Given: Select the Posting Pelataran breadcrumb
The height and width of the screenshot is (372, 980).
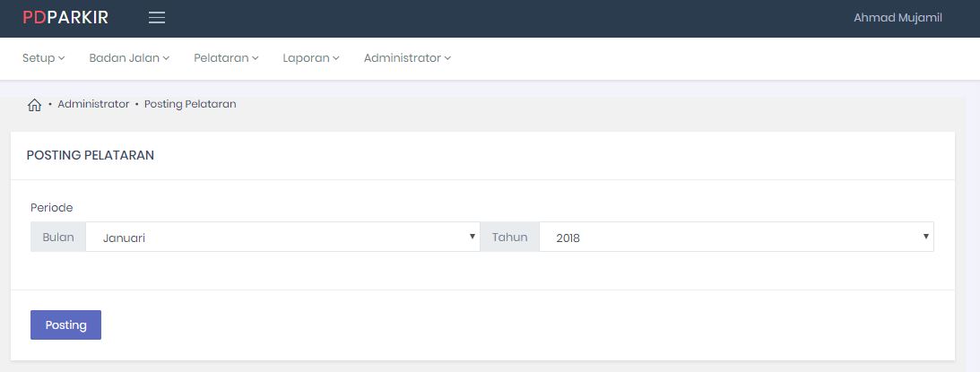Looking at the screenshot, I should pyautogui.click(x=190, y=104).
